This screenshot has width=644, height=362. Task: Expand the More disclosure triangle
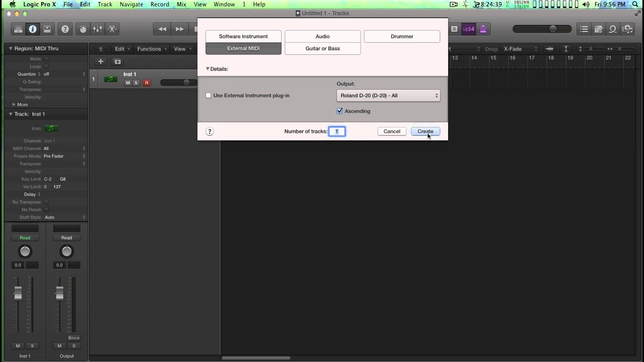point(14,105)
